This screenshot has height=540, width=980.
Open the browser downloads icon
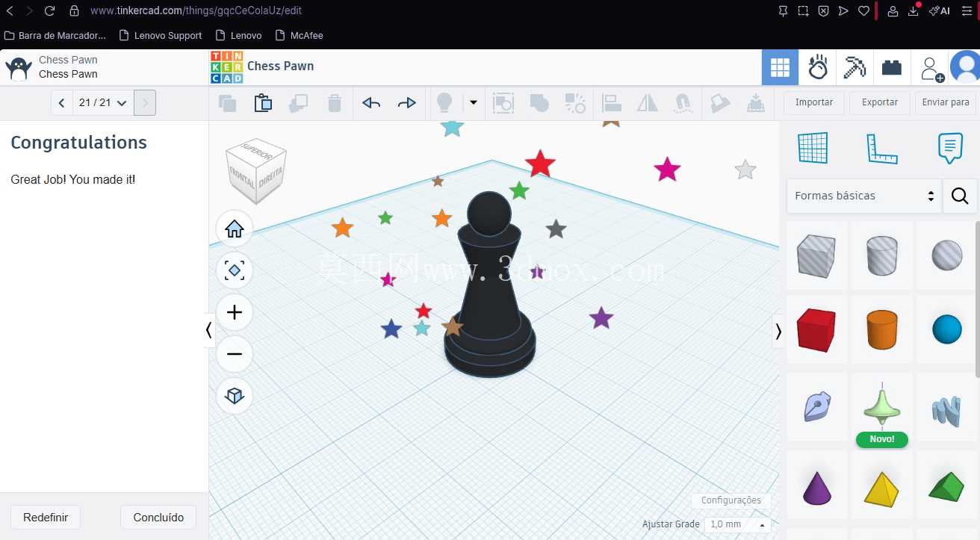(x=913, y=11)
